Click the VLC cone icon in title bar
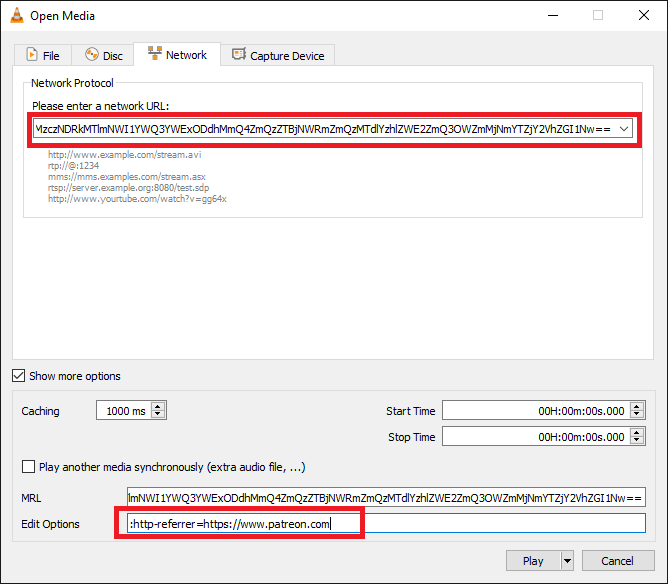This screenshot has width=668, height=584. 17,15
